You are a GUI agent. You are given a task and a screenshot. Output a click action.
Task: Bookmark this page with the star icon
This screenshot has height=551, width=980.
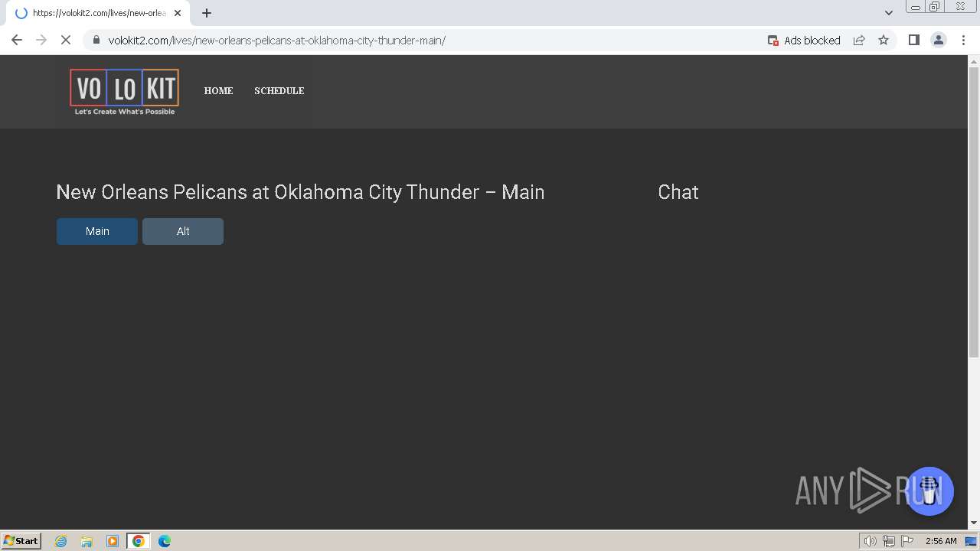pyautogui.click(x=884, y=41)
